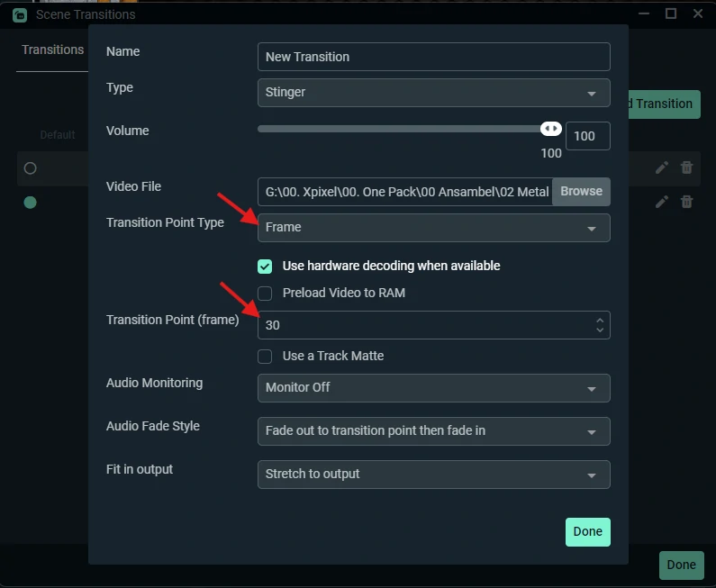
Task: Open the Audio Fade Style dropdown
Action: pos(434,431)
